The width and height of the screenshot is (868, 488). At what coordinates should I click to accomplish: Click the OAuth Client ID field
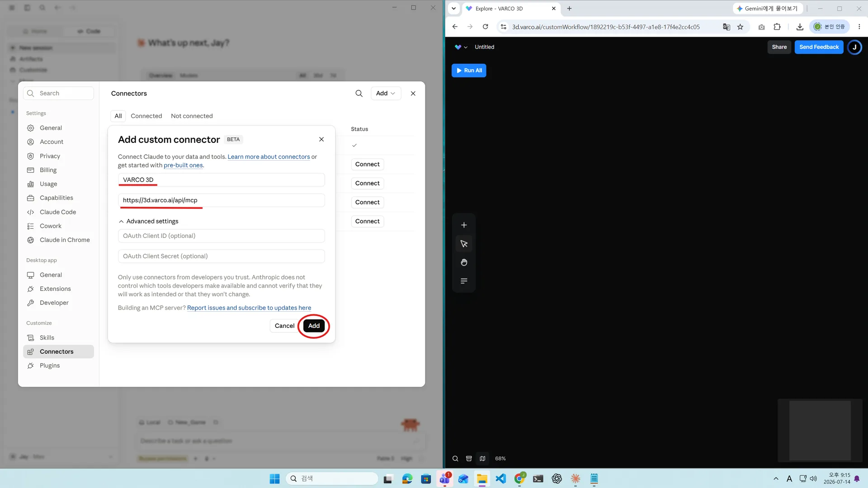[222, 236]
